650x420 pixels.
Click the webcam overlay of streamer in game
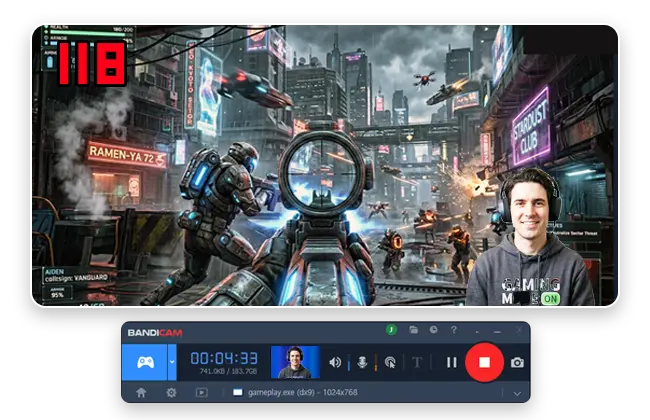point(531,236)
